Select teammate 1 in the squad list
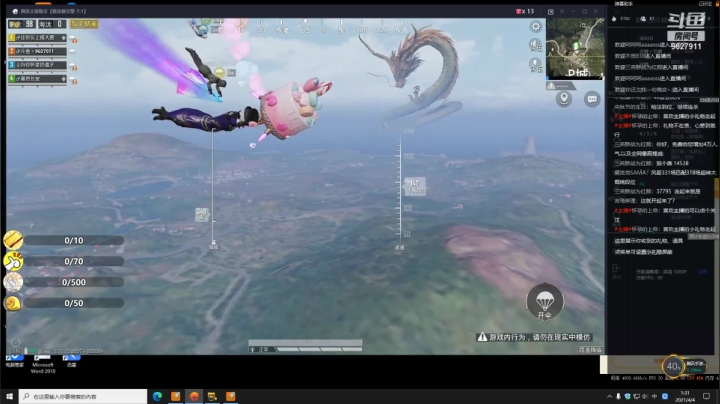720x404 pixels. [x=37, y=38]
